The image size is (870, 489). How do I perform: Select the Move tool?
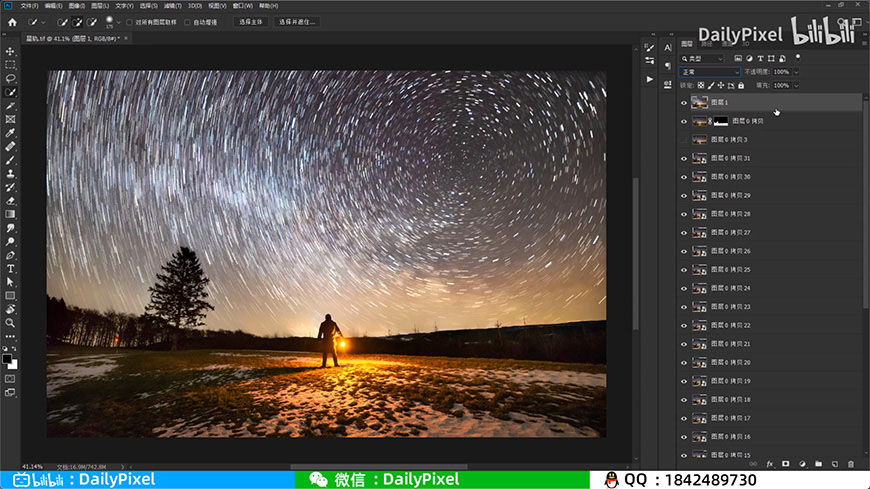[x=10, y=52]
